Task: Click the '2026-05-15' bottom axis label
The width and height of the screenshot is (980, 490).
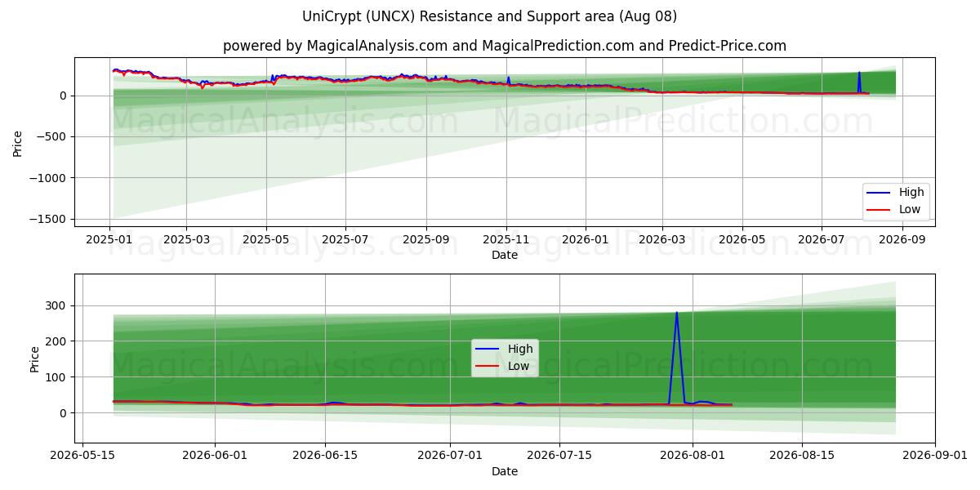Action: 82,456
